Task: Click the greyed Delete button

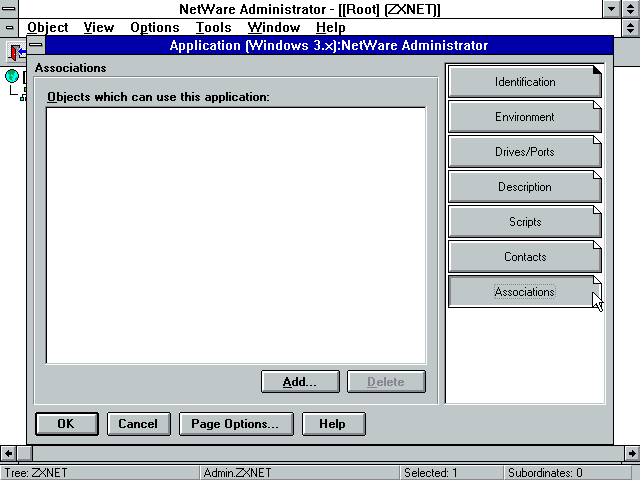Action: coord(386,382)
